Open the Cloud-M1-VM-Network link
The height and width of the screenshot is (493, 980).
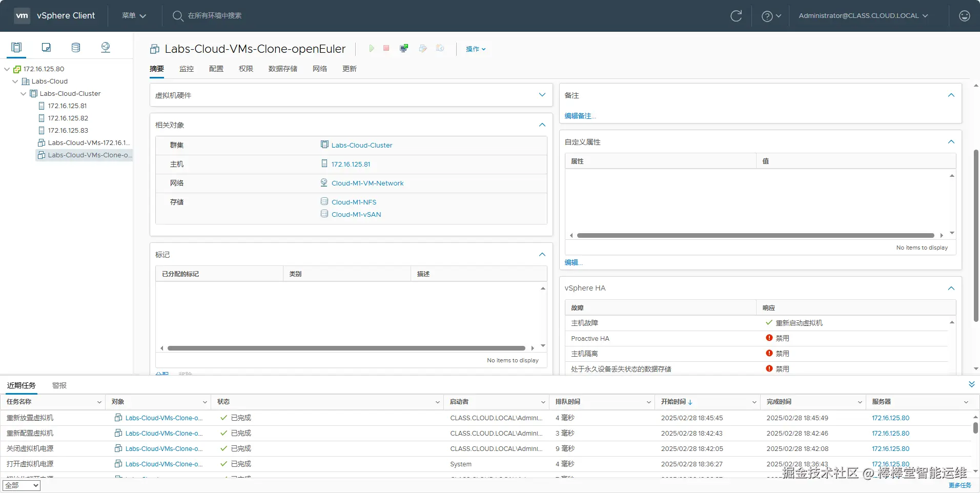tap(367, 183)
